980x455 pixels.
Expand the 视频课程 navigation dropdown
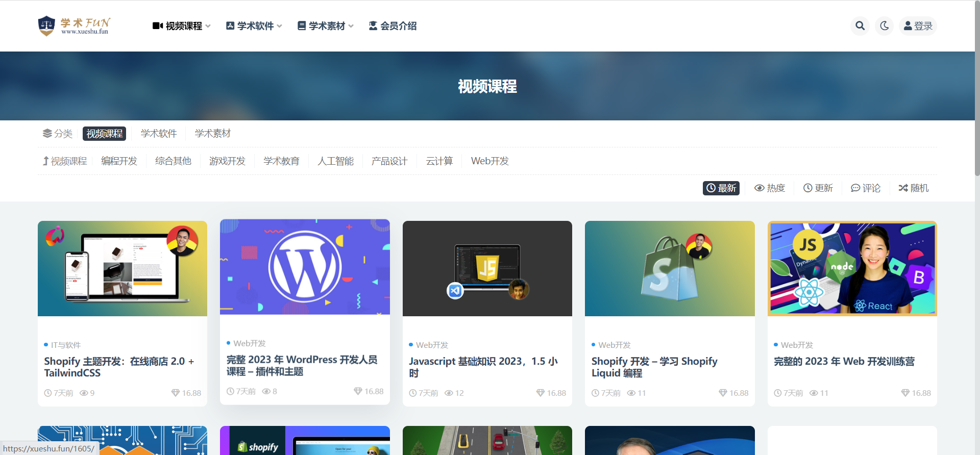182,26
